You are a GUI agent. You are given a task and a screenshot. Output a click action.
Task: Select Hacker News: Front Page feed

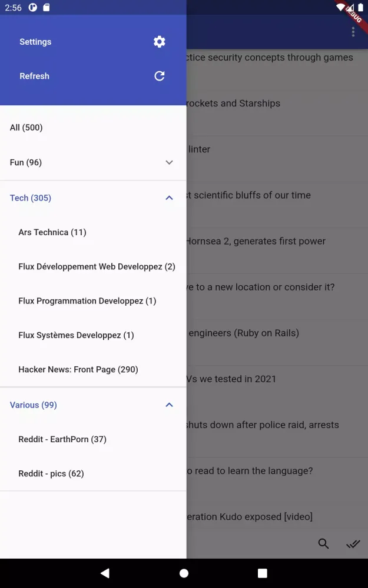pyautogui.click(x=78, y=369)
